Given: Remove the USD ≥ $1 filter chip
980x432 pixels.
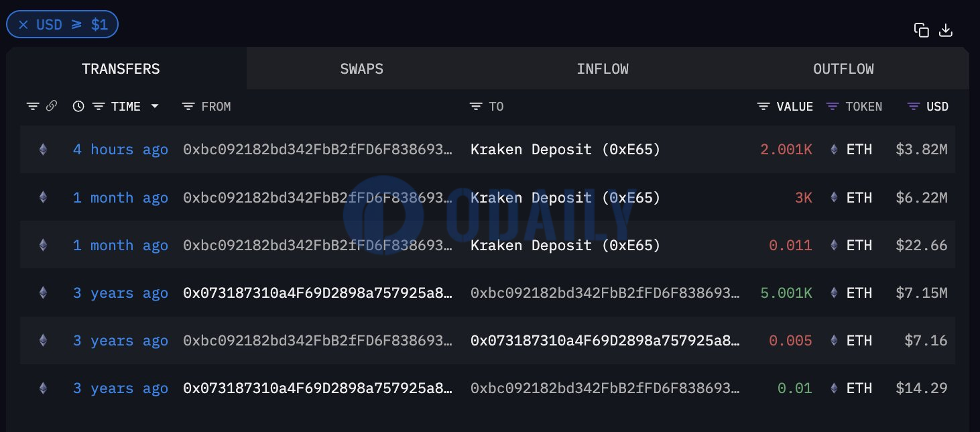Looking at the screenshot, I should click(x=23, y=25).
